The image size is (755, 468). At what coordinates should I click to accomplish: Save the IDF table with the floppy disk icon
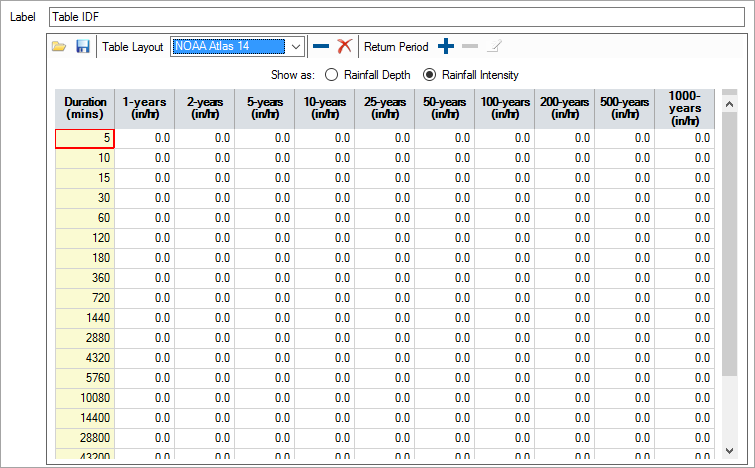click(83, 47)
